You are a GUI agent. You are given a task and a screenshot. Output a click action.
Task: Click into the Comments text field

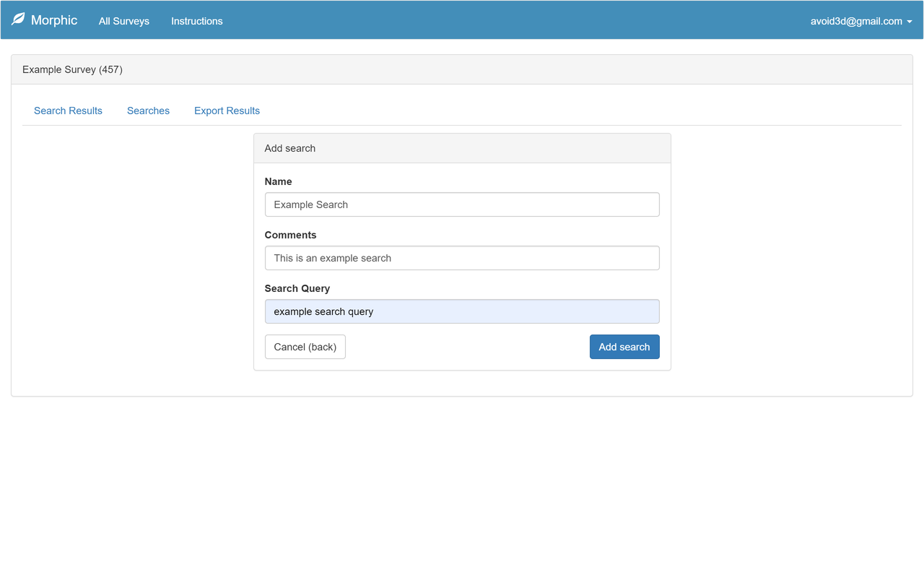pos(462,258)
